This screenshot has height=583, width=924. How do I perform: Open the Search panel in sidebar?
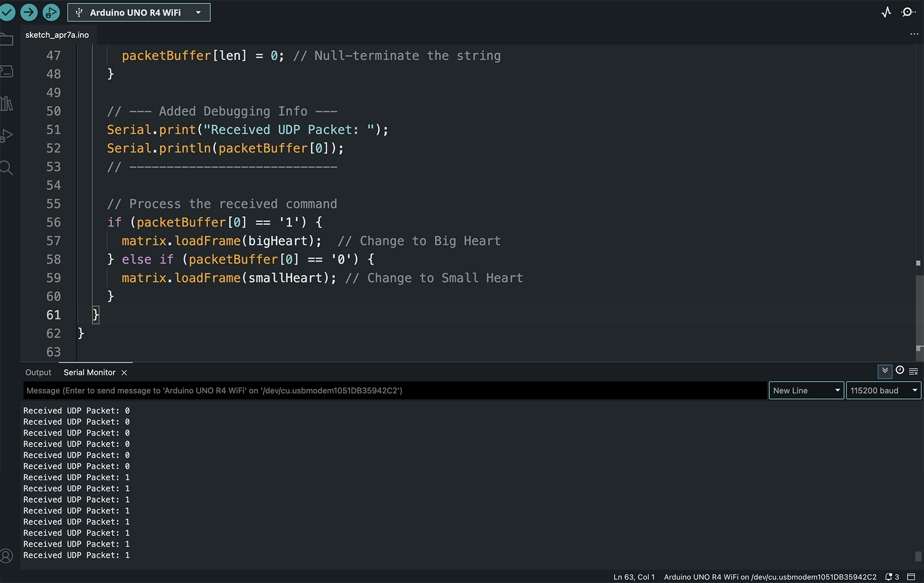7,167
